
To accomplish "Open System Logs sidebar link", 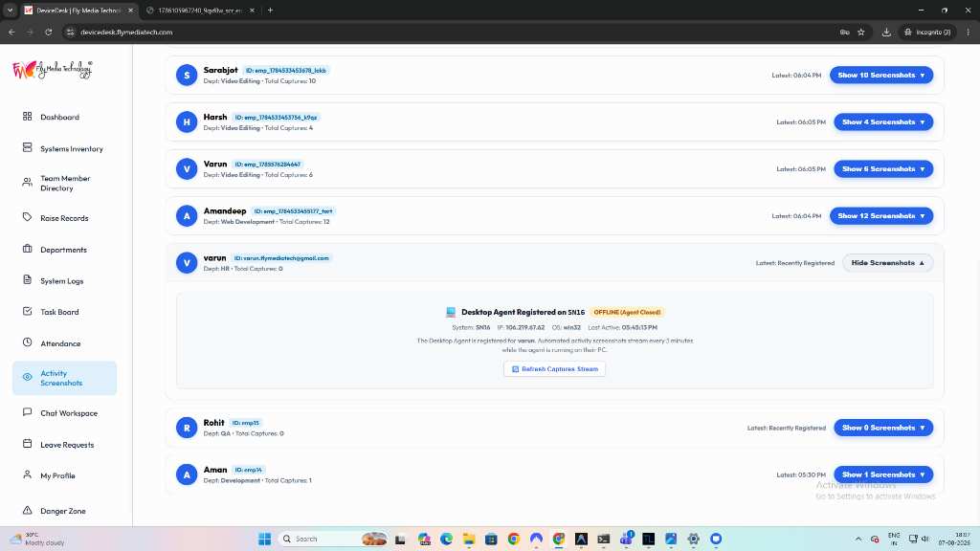I will point(64,280).
